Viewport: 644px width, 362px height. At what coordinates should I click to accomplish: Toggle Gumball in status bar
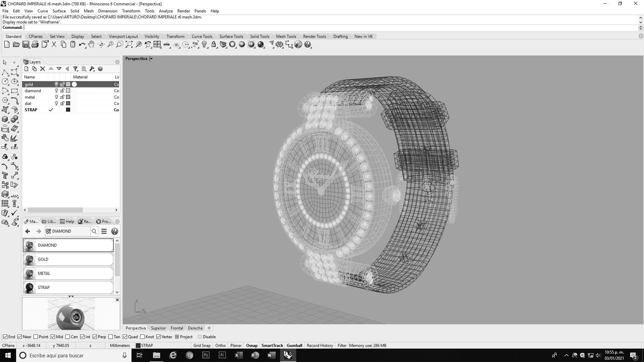tap(294, 346)
